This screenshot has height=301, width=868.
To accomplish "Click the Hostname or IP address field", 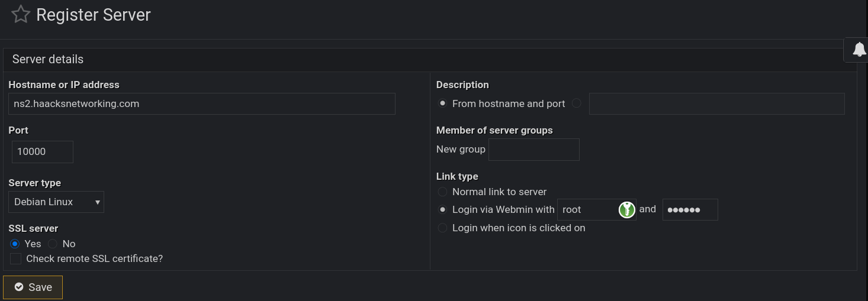I will (201, 103).
